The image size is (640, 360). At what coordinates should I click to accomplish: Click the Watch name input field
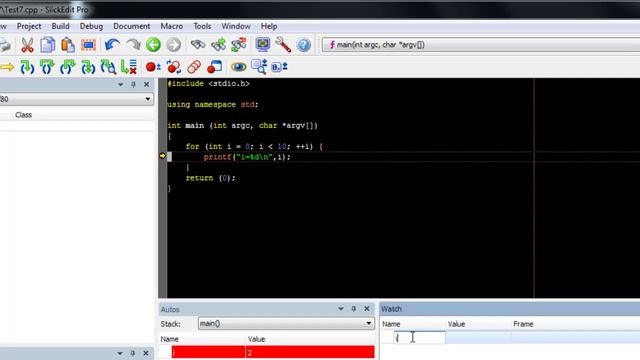tap(420, 338)
